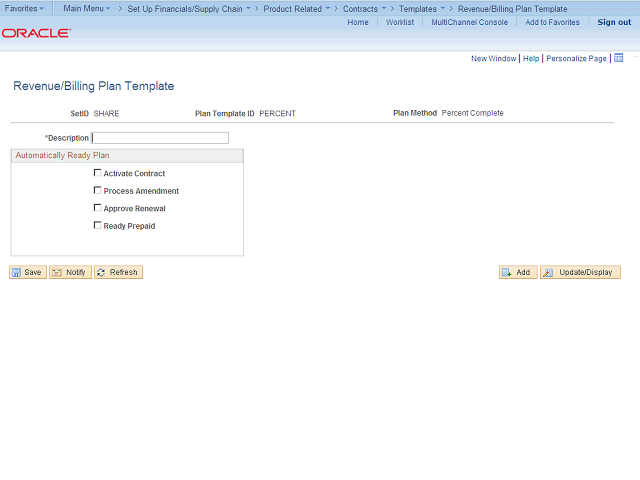Open the MultiChannel Console link
Viewport: 640px width, 480px height.
[x=470, y=22]
